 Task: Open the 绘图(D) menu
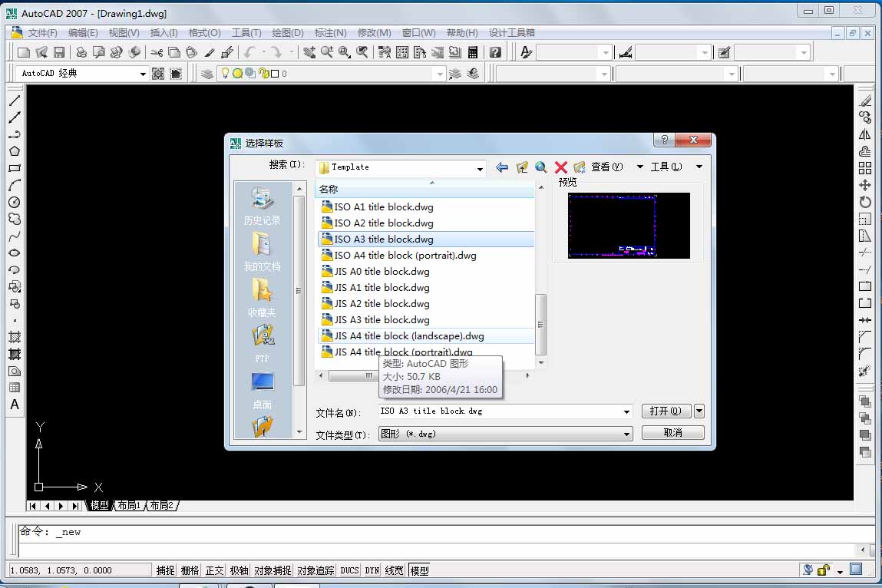coord(287,33)
